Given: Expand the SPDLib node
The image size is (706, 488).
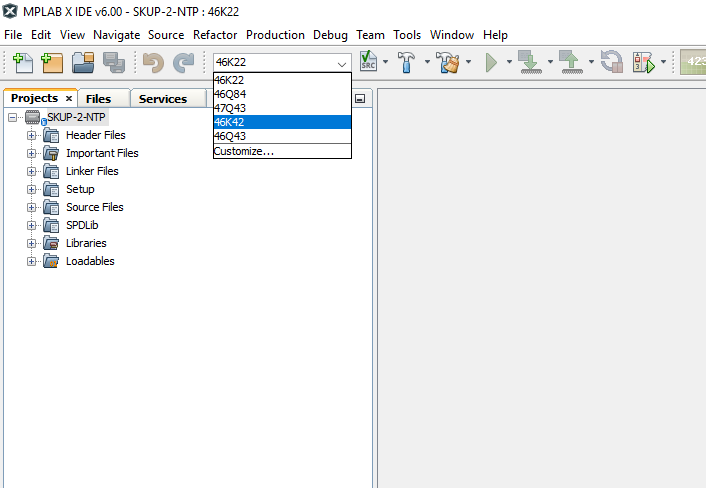Looking at the screenshot, I should click(x=31, y=225).
